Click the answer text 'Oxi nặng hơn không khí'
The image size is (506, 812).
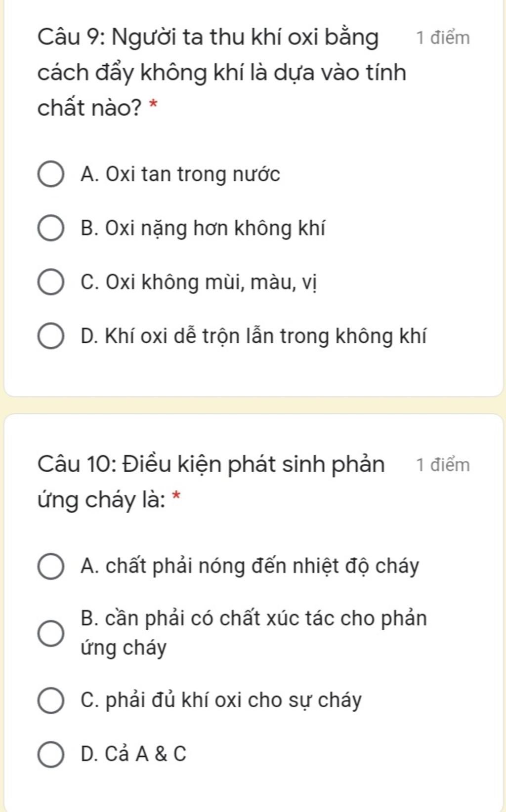[x=215, y=229]
